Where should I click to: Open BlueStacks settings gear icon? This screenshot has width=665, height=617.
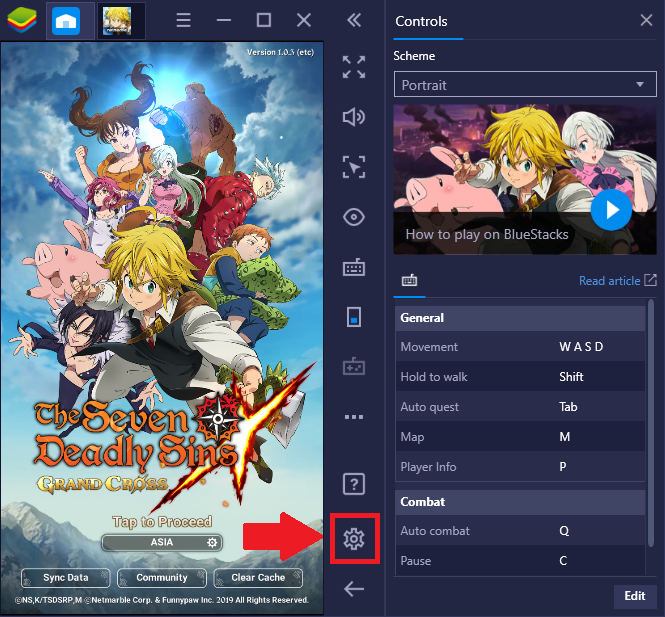(354, 539)
